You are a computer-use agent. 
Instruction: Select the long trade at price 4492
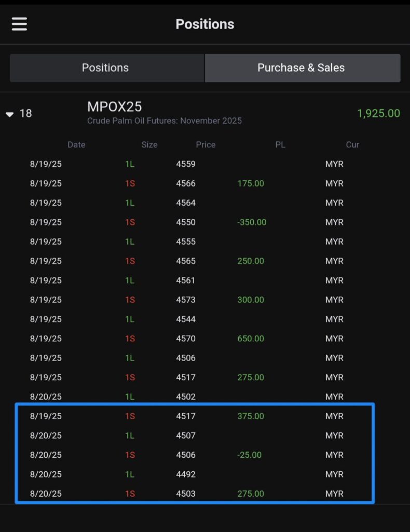[186, 474]
